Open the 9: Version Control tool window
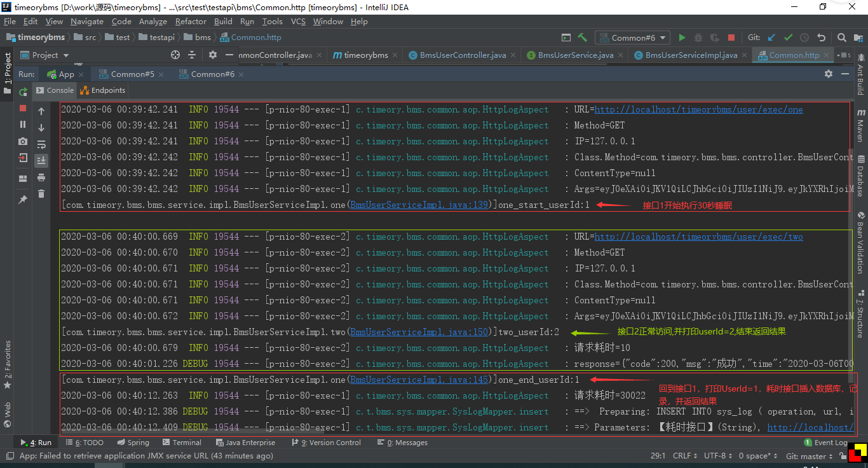Screen dimensions: 868x468 326,443
